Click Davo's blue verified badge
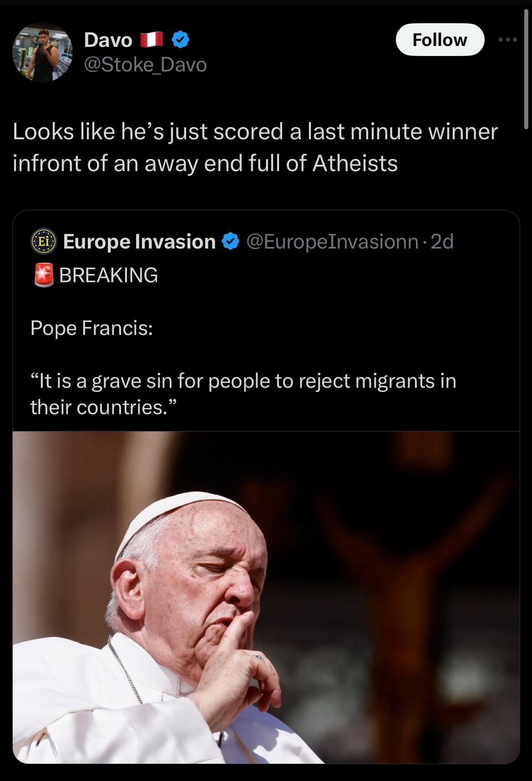The width and height of the screenshot is (532, 781). coord(180,41)
